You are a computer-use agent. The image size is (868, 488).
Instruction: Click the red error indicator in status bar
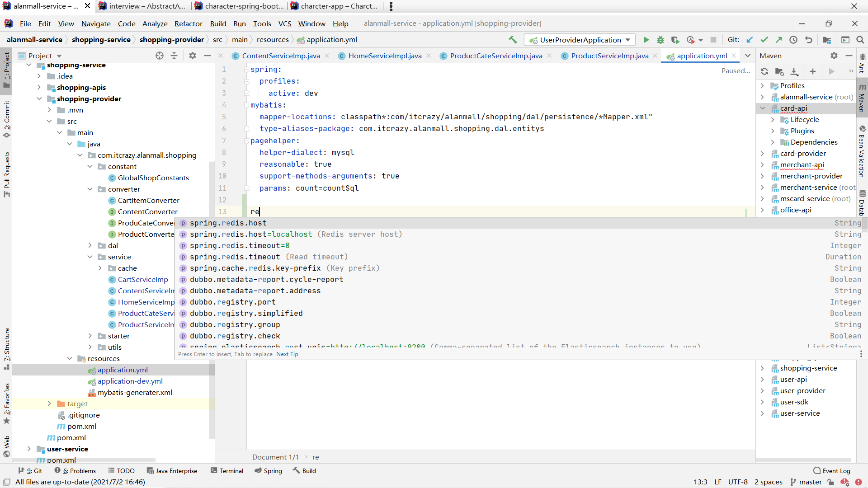pyautogui.click(x=859, y=482)
